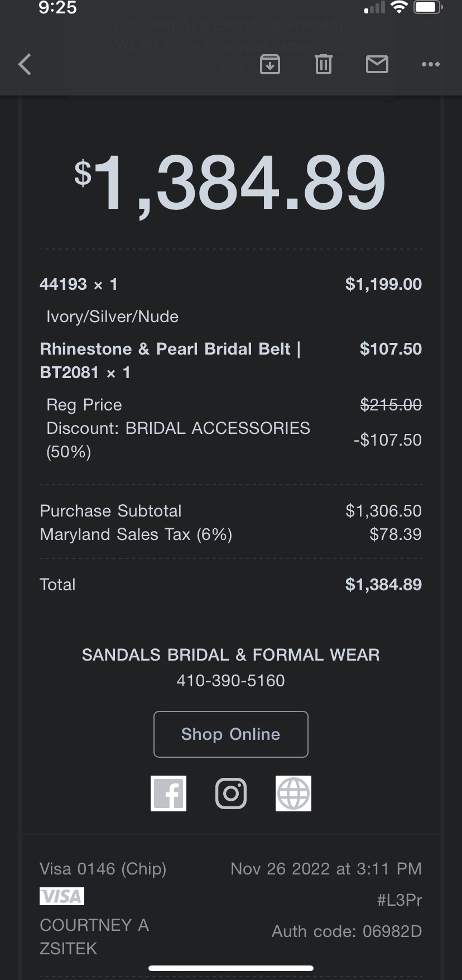The height and width of the screenshot is (980, 462).
Task: Tap the Visa card logo
Action: point(62,896)
